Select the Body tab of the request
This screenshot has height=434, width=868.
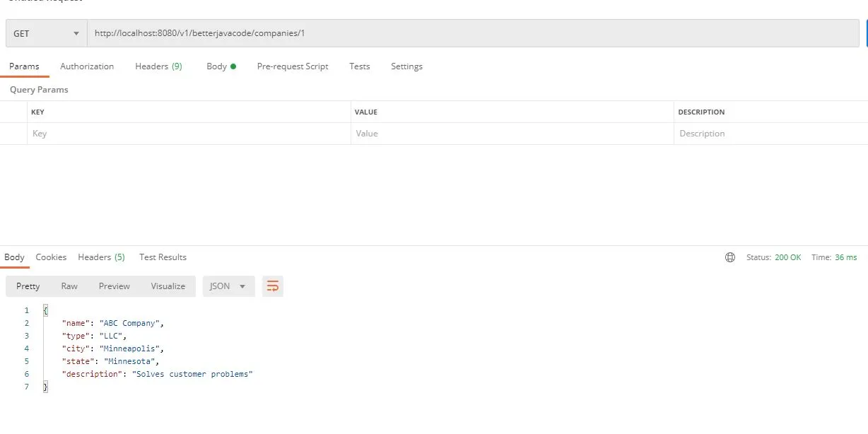coord(216,66)
